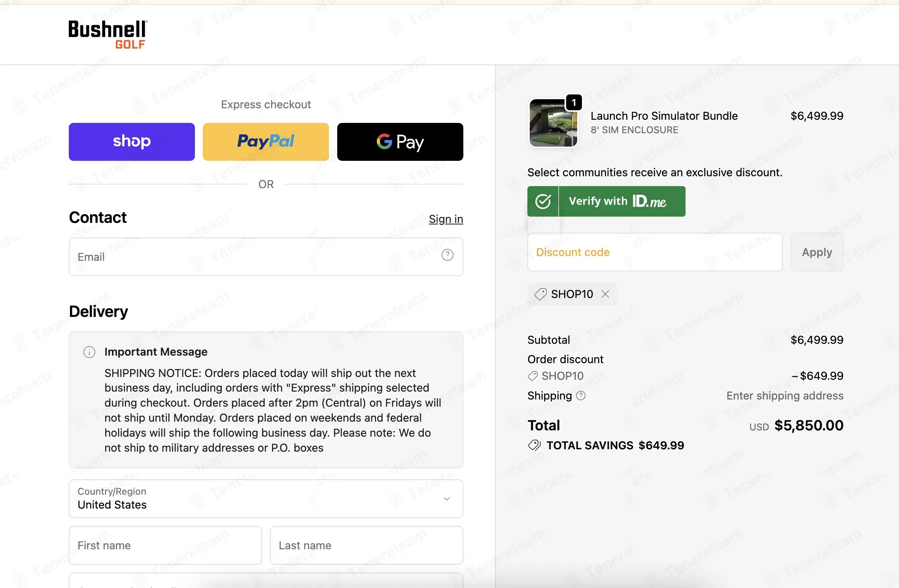The width and height of the screenshot is (899, 588).
Task: Focus the First name field
Action: pos(165,545)
